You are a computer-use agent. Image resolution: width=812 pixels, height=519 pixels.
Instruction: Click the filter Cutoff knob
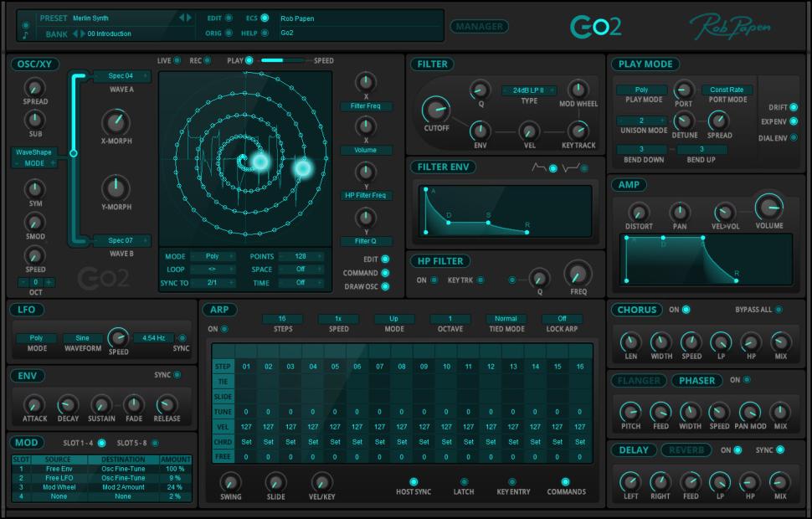[x=436, y=108]
